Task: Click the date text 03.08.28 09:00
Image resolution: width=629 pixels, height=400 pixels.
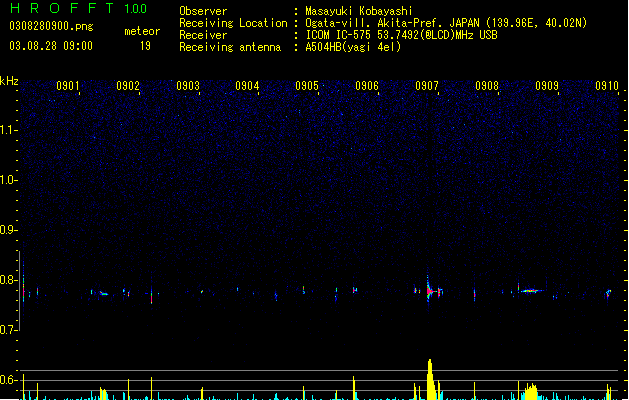Action: click(51, 46)
